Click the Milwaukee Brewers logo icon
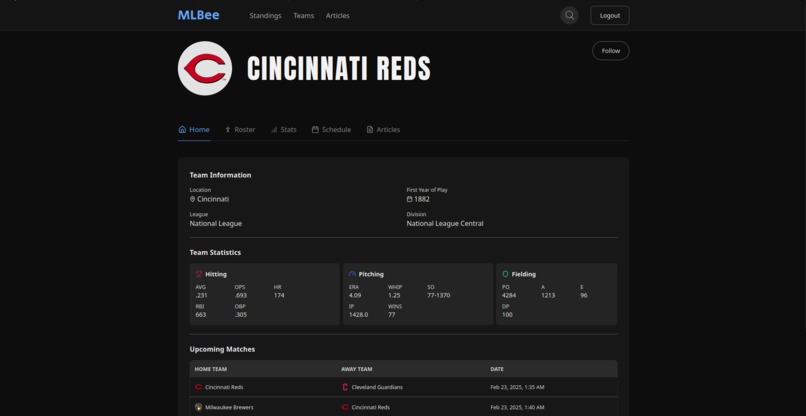The width and height of the screenshot is (806, 416). point(198,407)
